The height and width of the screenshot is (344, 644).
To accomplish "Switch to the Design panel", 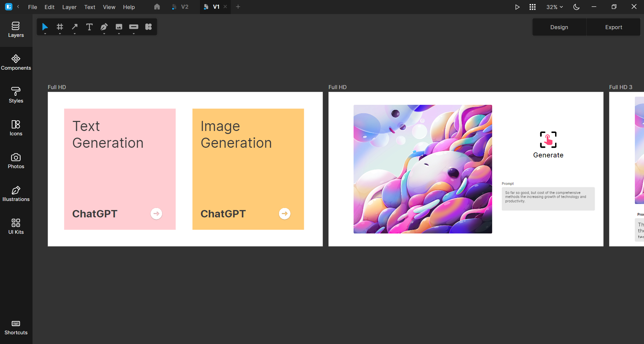I will 559,27.
